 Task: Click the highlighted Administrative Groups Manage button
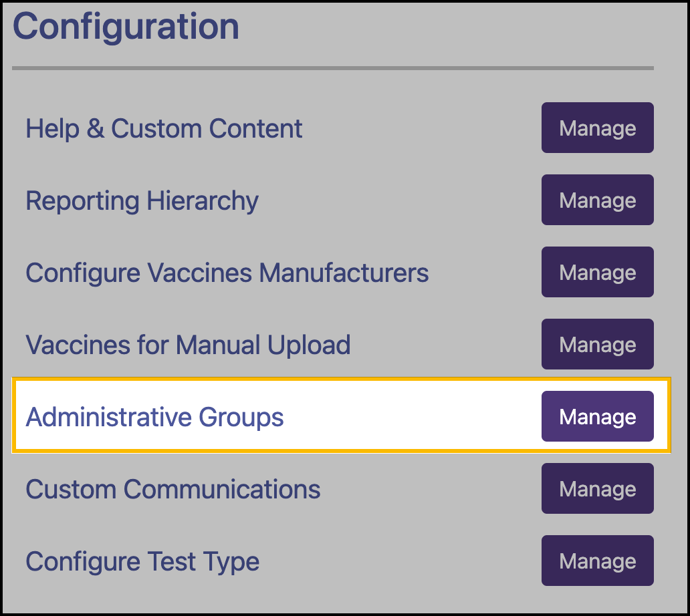(597, 416)
